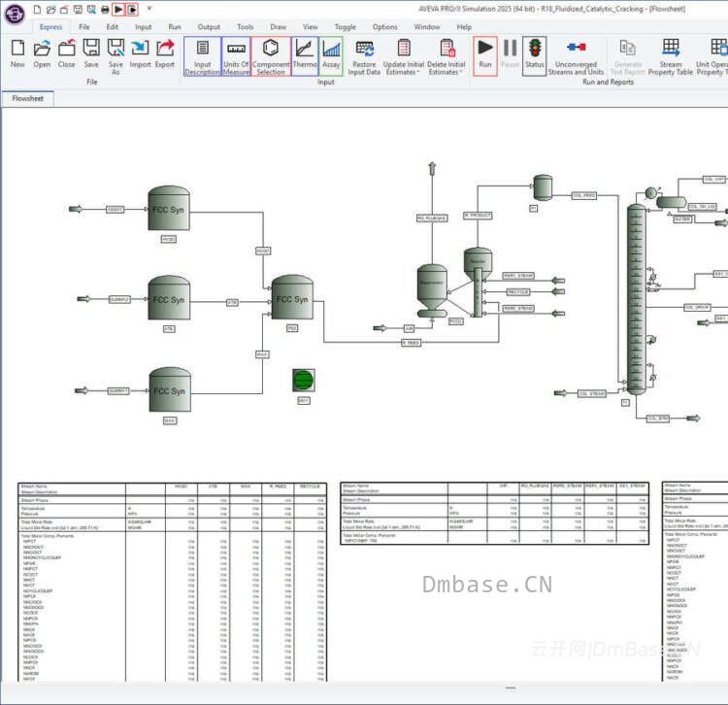Click the Save As icon
Image resolution: width=728 pixels, height=705 pixels.
116,56
